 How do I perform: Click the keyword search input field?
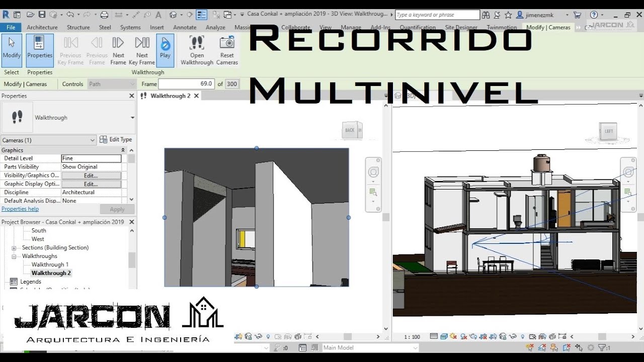pyautogui.click(x=437, y=15)
